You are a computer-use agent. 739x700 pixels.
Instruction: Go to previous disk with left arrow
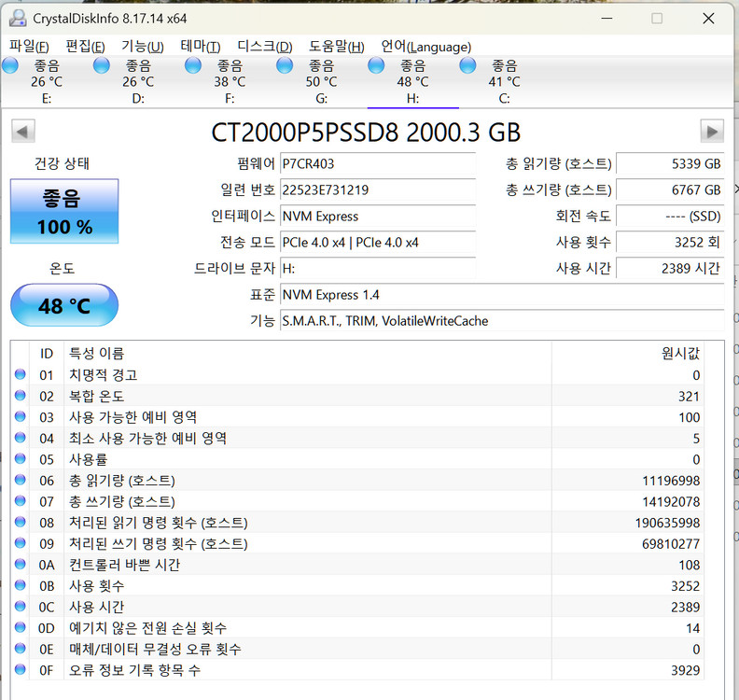pos(23,132)
